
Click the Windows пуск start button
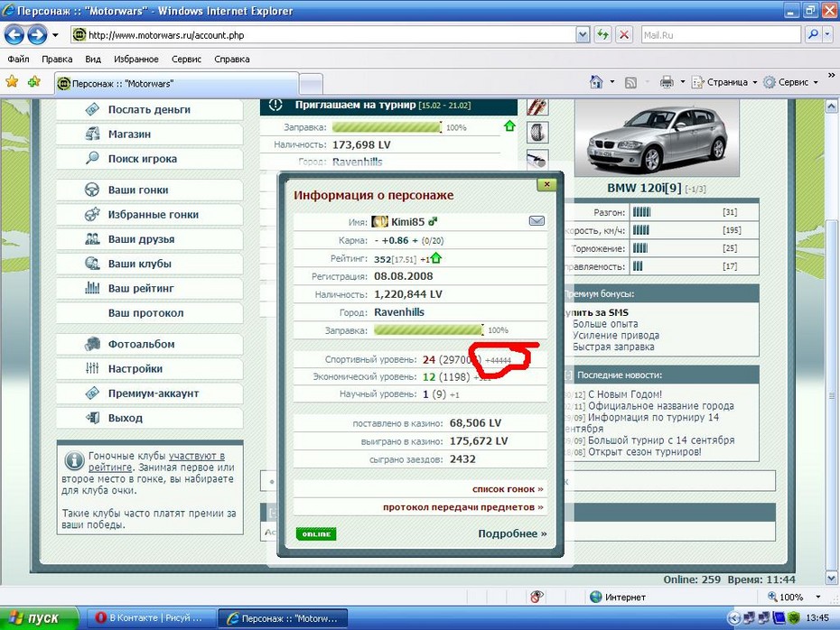[x=40, y=618]
